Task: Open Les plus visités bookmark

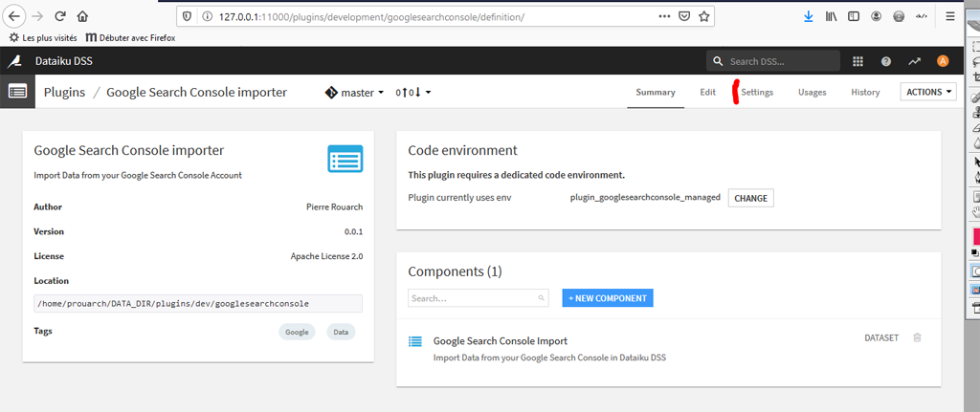Action: point(43,37)
